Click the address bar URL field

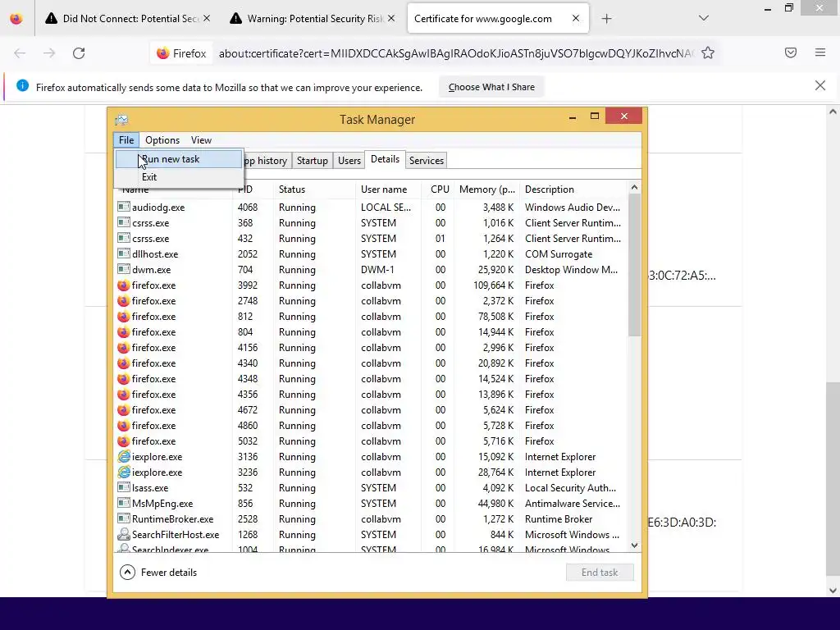coord(456,53)
